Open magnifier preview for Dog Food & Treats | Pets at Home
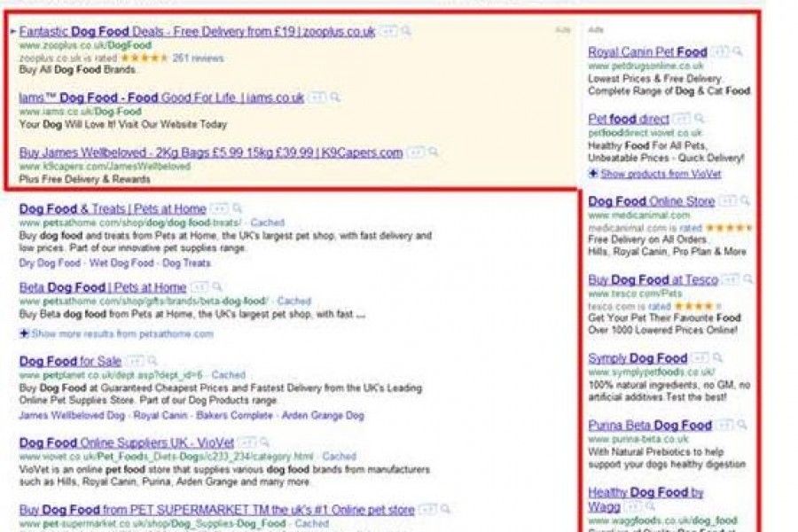798x532 pixels. coord(237,208)
